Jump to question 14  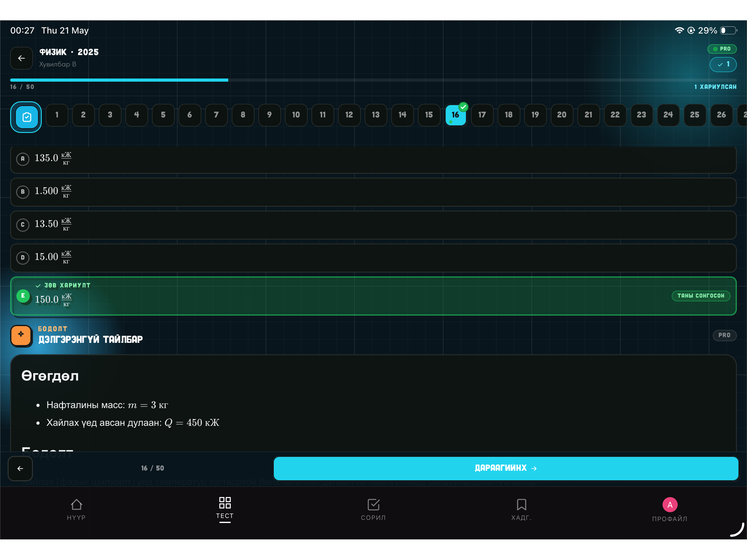point(402,115)
